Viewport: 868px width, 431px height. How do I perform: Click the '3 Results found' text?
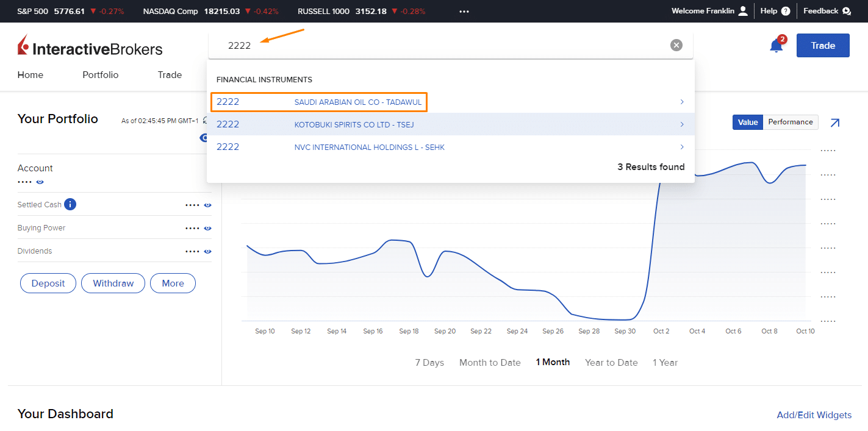tap(651, 167)
